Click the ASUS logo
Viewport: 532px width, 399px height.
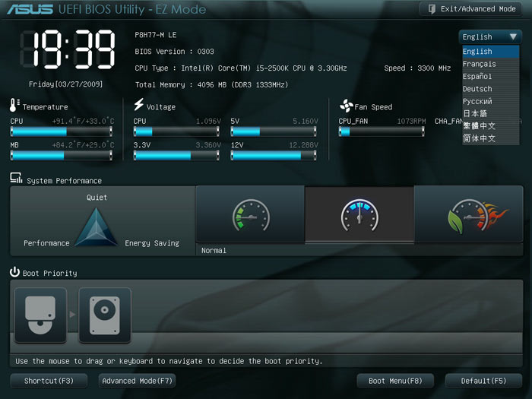30,9
